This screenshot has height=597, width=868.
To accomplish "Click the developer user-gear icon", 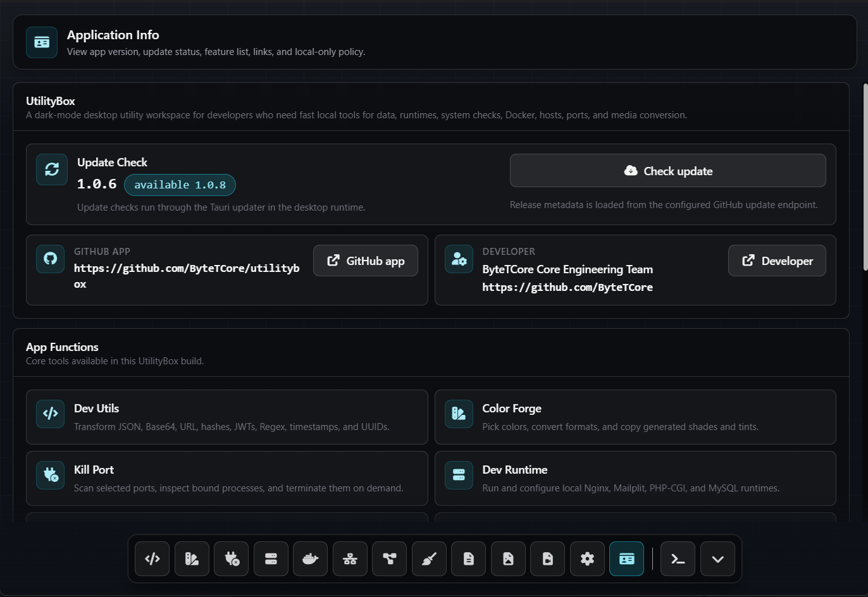I will click(459, 259).
